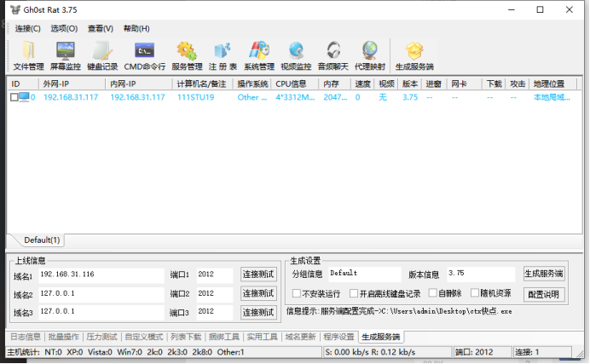Screen dimensions: 590x364
Task: Open 视频监控 webcam monitor
Action: tap(296, 55)
